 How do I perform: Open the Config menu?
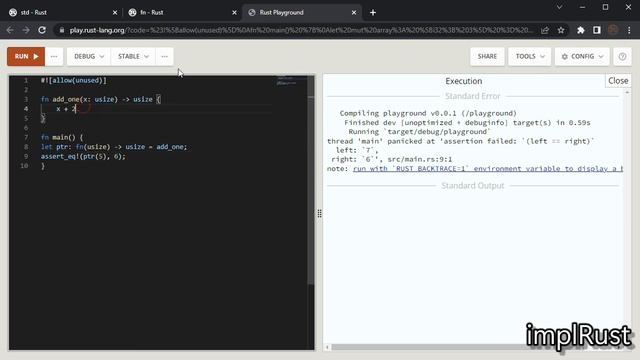[582, 56]
